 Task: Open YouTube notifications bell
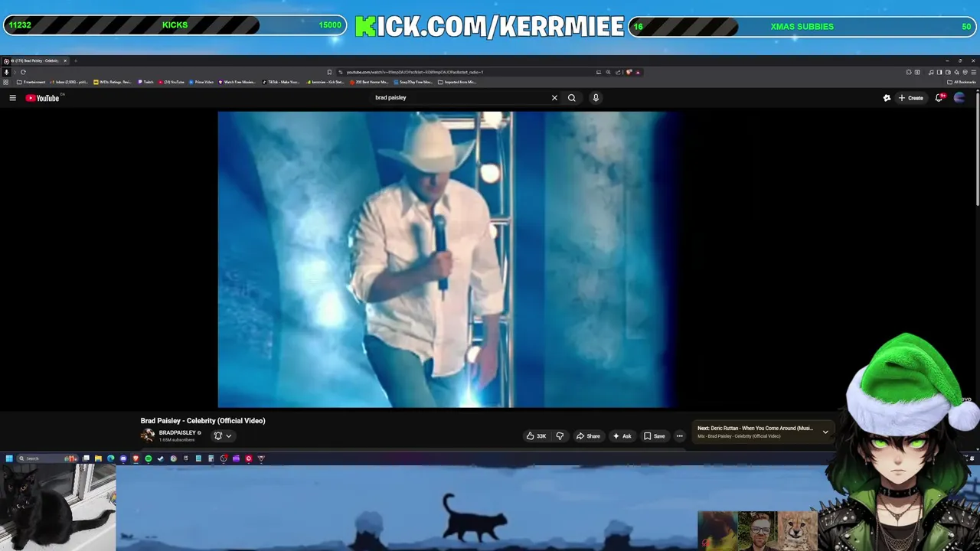click(939, 98)
